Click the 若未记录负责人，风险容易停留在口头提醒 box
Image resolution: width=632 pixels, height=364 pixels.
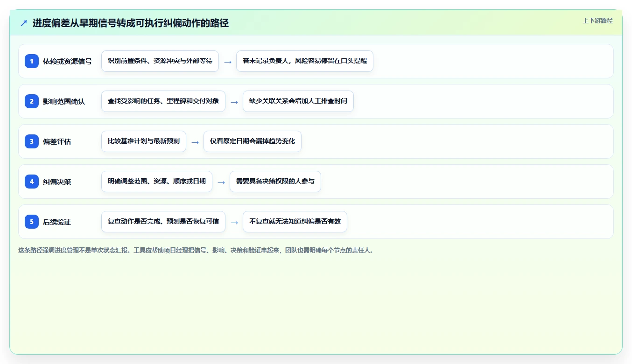(x=305, y=61)
